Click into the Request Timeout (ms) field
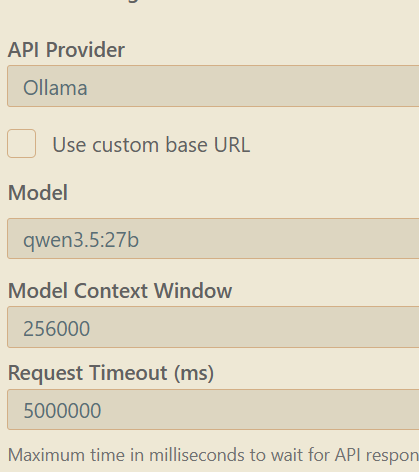Viewport: 419px width, 472px height. click(x=213, y=409)
